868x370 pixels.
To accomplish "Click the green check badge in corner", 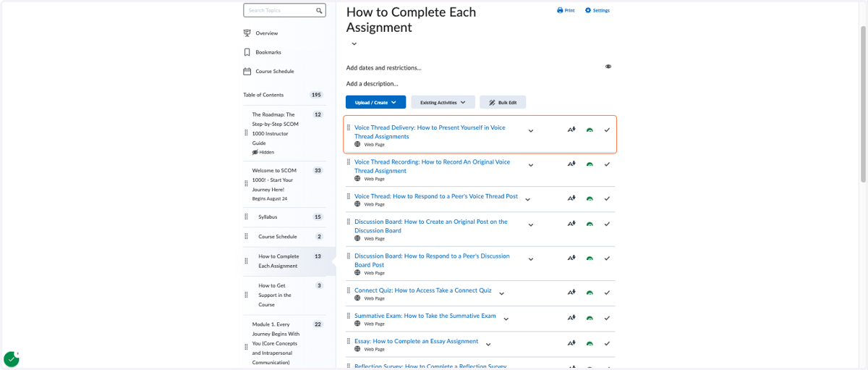I will pyautogui.click(x=12, y=358).
